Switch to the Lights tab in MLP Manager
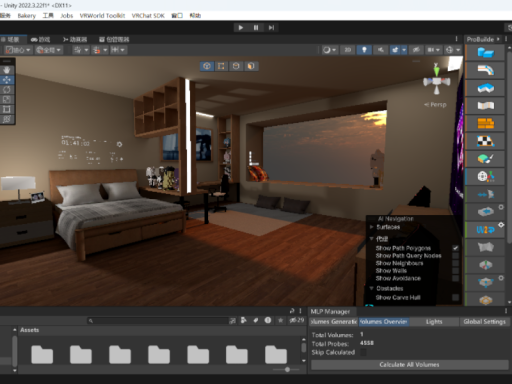The width and height of the screenshot is (512, 384). click(434, 322)
